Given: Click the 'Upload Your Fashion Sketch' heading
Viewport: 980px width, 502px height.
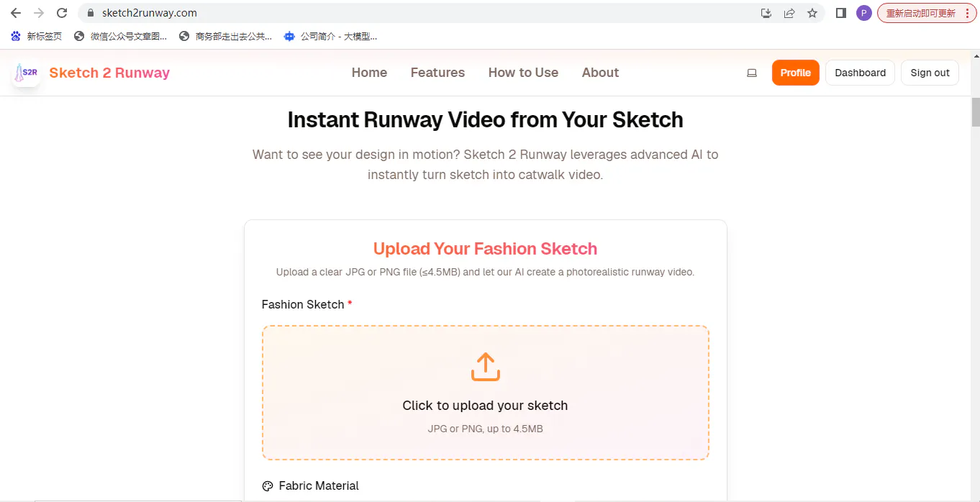Looking at the screenshot, I should [485, 249].
